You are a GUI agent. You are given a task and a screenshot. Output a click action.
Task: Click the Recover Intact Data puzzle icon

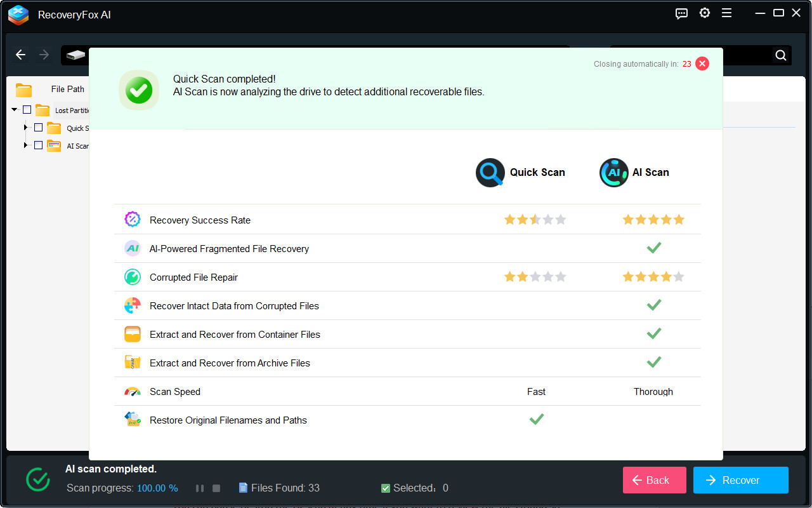point(133,305)
